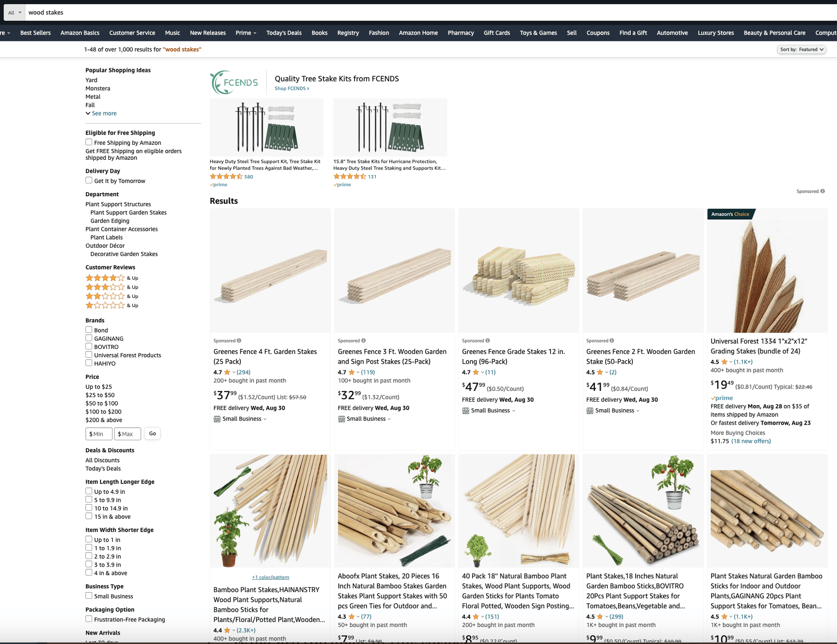Click the Sponsored info icon under Greenes Fence 3 Ft.
The height and width of the screenshot is (644, 837).
[x=363, y=341]
